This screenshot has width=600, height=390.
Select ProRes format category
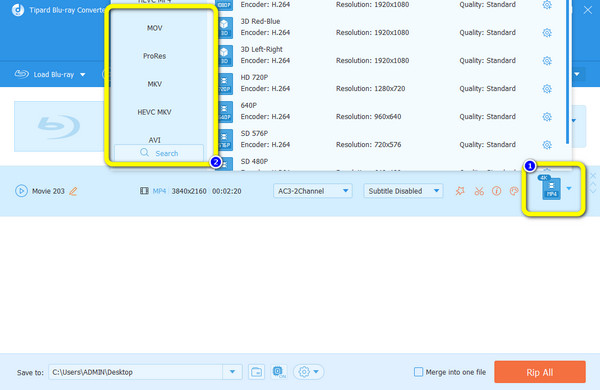pos(155,56)
